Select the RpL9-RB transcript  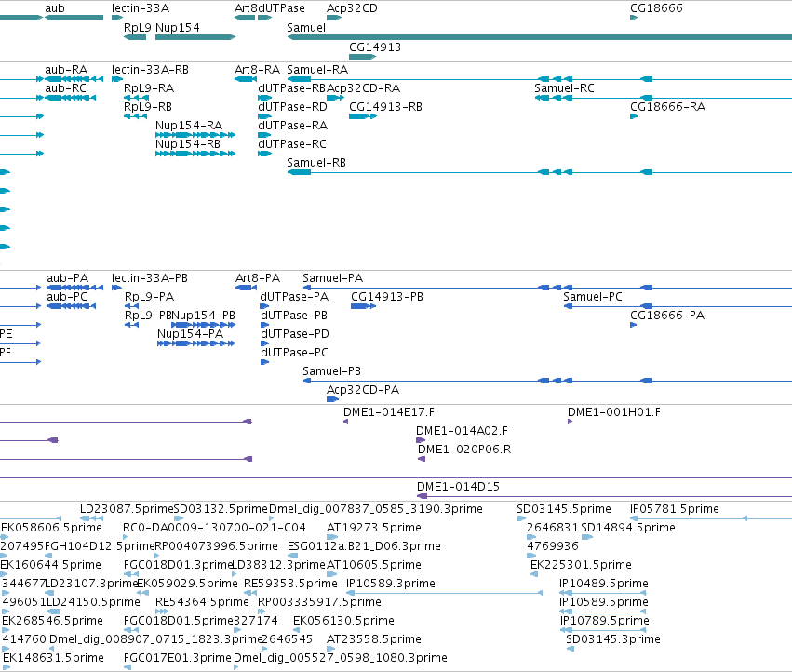coord(135,116)
